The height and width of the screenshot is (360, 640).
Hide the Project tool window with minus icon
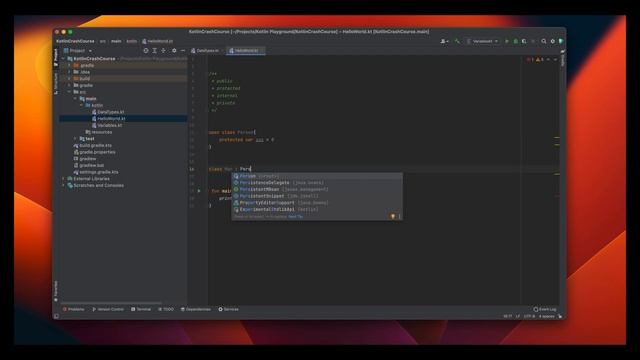[x=182, y=51]
